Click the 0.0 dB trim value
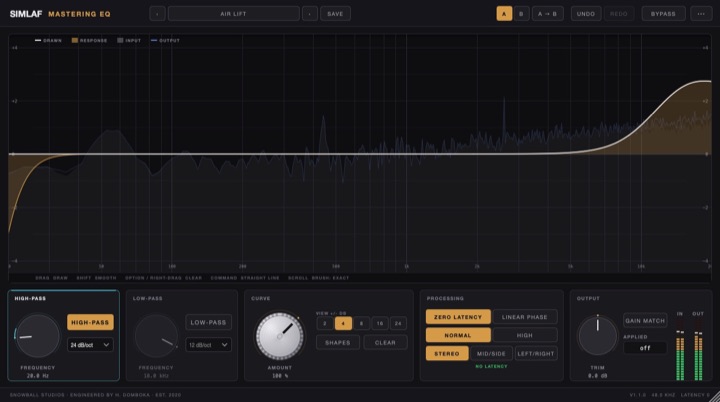Screen dimensions: 720x402 click(x=597, y=376)
